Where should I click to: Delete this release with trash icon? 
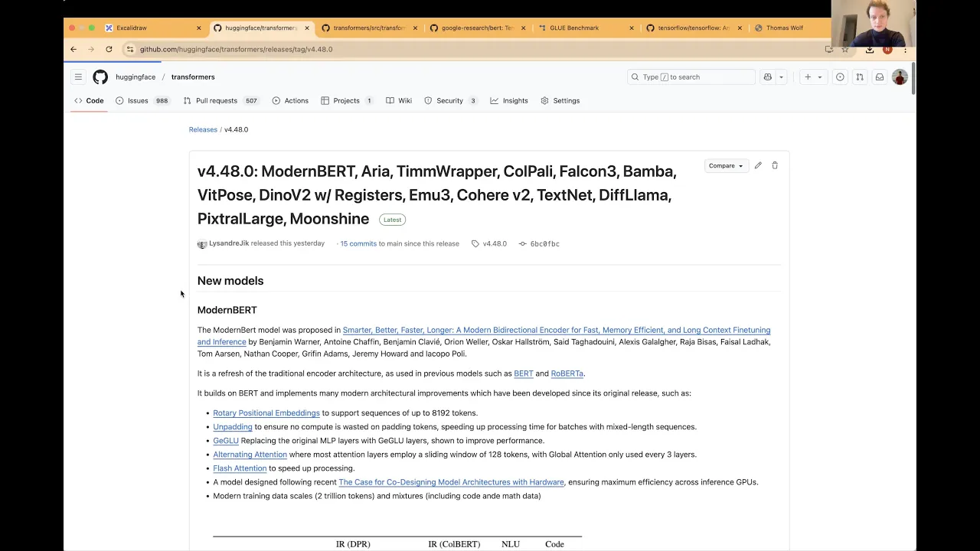775,165
